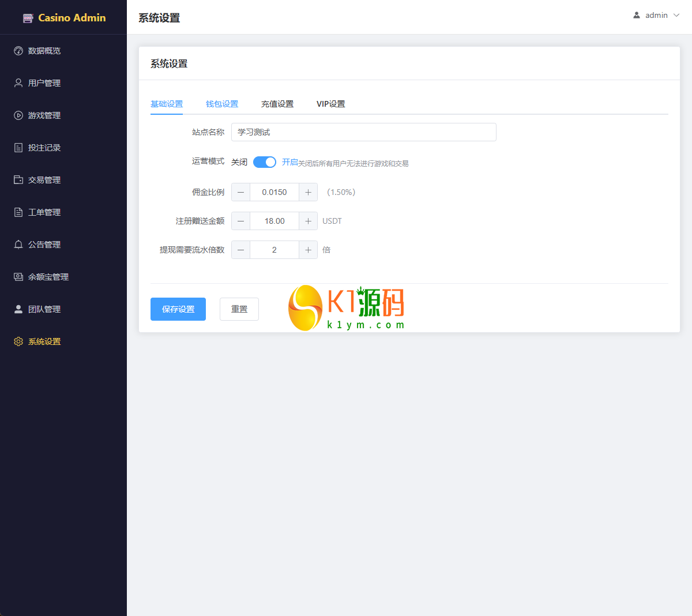
Task: Click the 站点名称 input field
Action: [364, 132]
